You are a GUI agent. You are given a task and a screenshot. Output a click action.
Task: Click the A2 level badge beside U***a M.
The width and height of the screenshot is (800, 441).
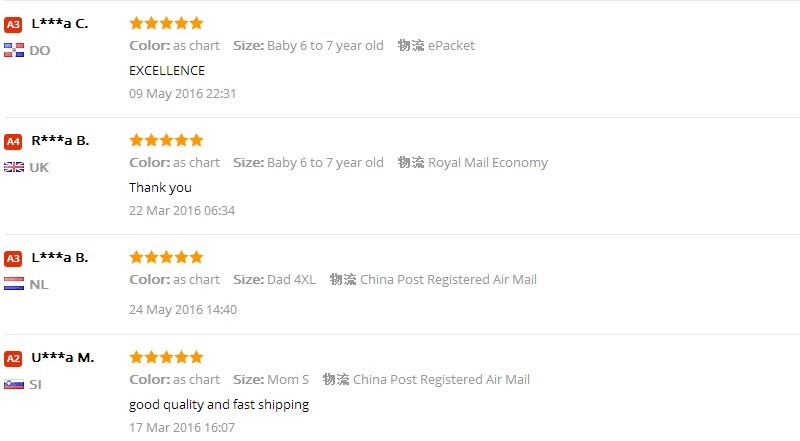[13, 358]
